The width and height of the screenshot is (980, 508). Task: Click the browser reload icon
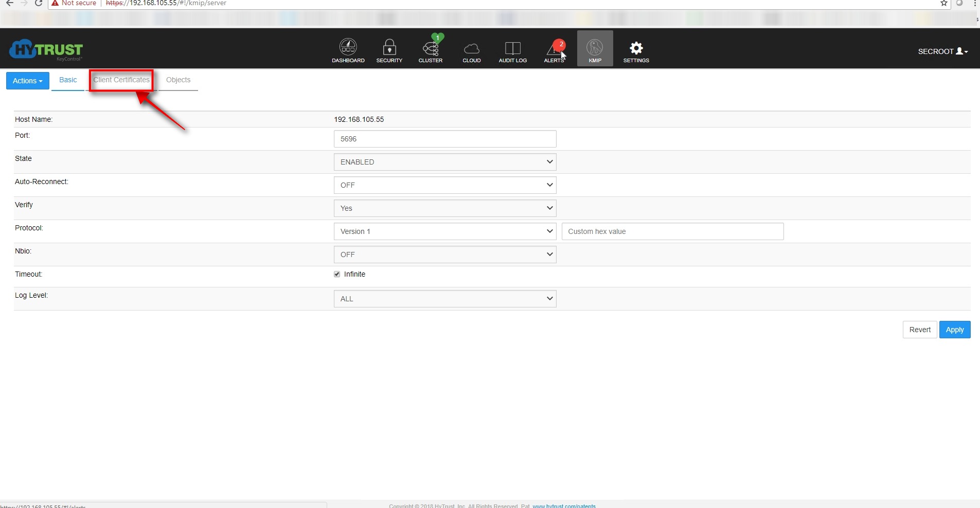[39, 3]
